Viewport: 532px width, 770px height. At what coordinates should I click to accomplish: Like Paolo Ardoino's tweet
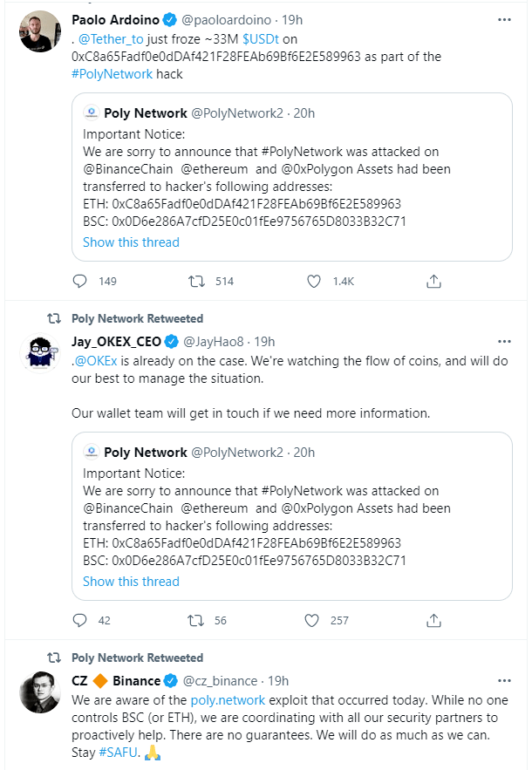coord(314,282)
